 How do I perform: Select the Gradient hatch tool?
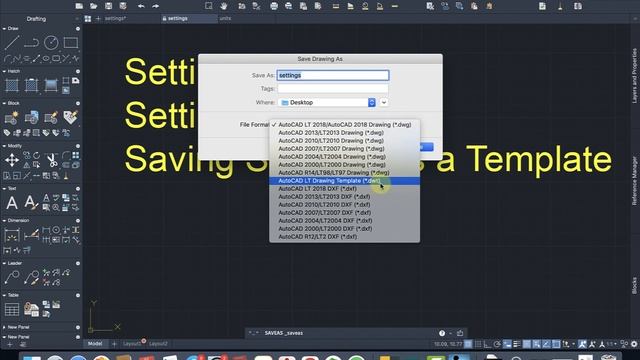point(51,85)
